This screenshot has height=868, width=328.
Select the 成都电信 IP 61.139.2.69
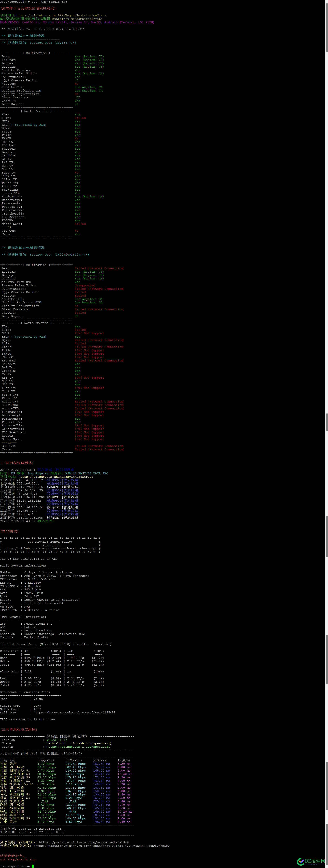pyautogui.click(x=27, y=511)
